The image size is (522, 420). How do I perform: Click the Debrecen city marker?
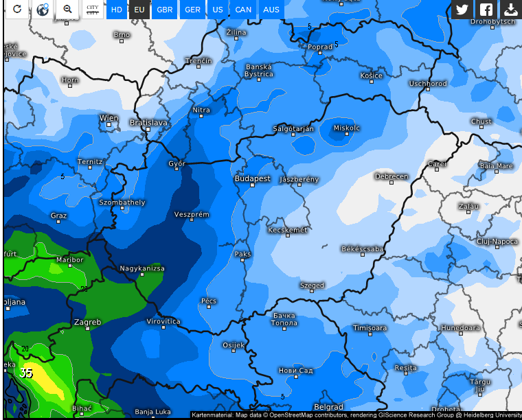391,183
